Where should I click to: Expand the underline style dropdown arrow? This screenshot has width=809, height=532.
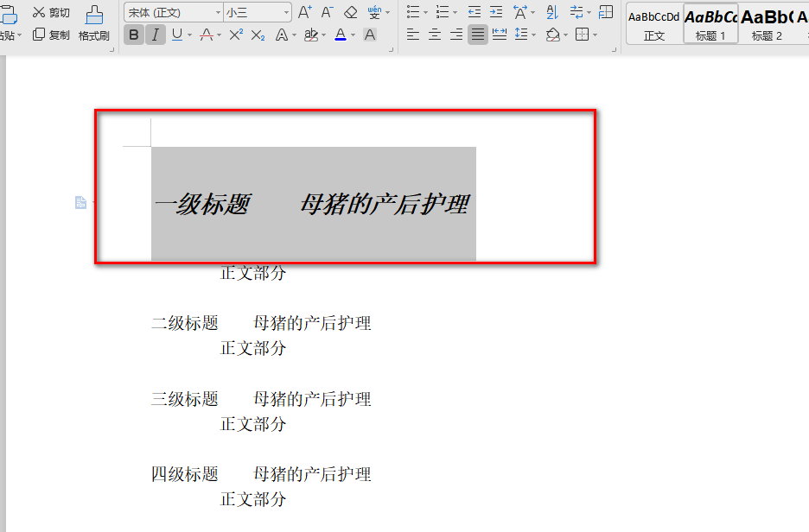(x=190, y=35)
